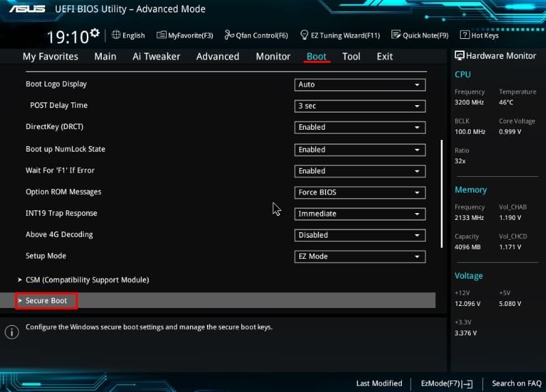Image resolution: width=546 pixels, height=392 pixels.
Task: Click the EZ Tuning Wizard(F11) label
Action: point(345,35)
